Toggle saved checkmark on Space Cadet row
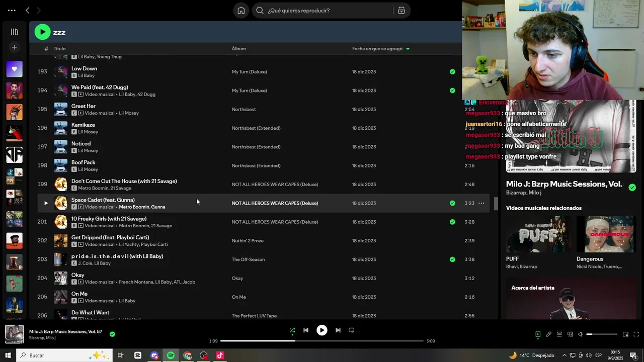Image resolution: width=644 pixels, height=362 pixels. click(452, 203)
